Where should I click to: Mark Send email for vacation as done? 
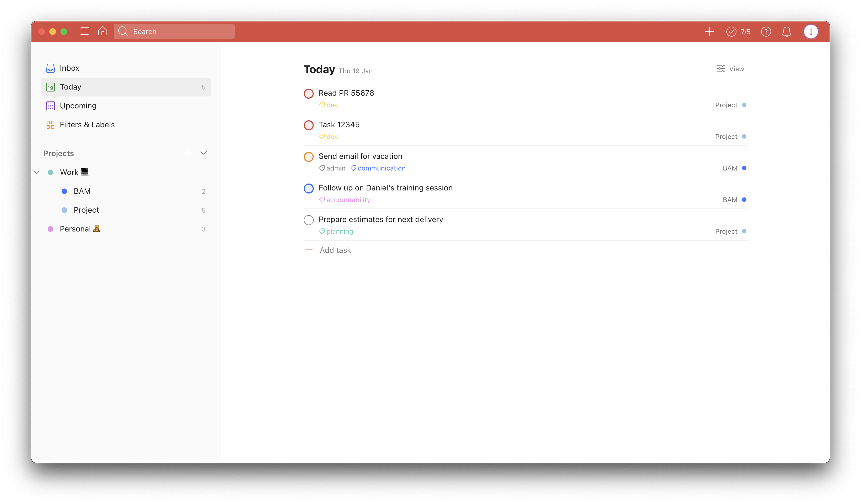[x=308, y=157]
